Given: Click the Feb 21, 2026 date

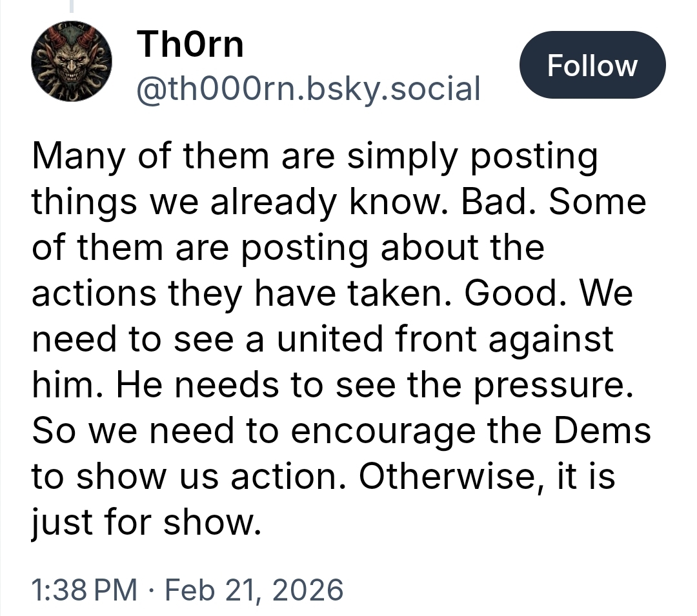Looking at the screenshot, I should pos(254,590).
